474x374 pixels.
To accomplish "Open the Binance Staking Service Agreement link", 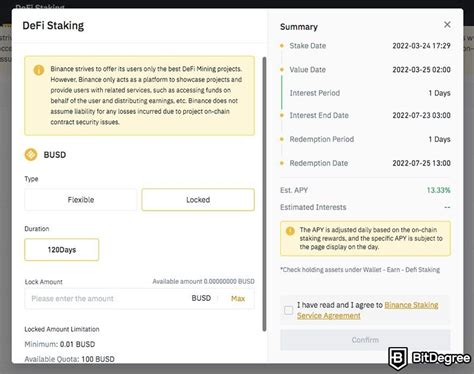I will pyautogui.click(x=367, y=310).
